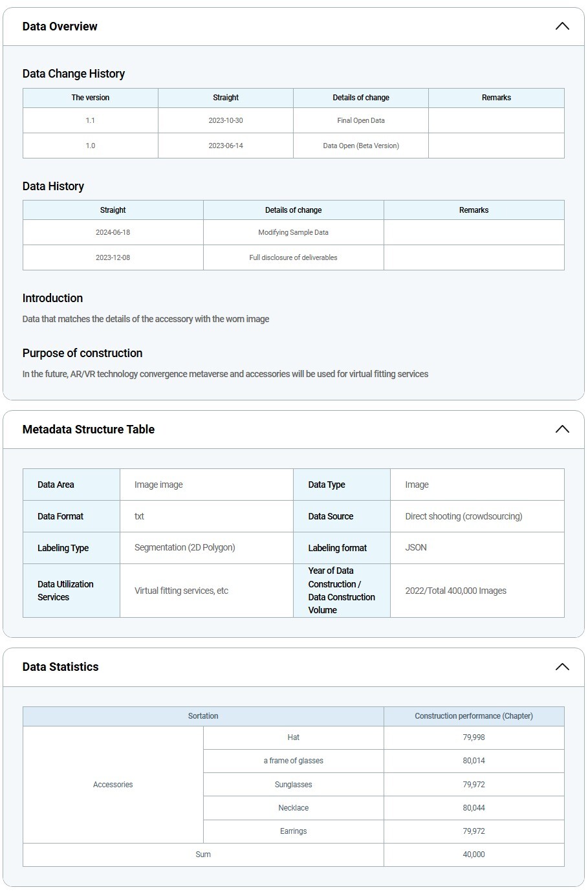The height and width of the screenshot is (894, 588).
Task: Select the 'Segmentation (2D Polygon)' value
Action: 184,548
